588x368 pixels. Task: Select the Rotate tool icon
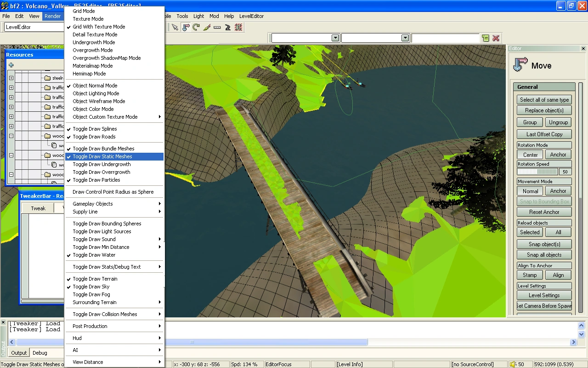[196, 27]
